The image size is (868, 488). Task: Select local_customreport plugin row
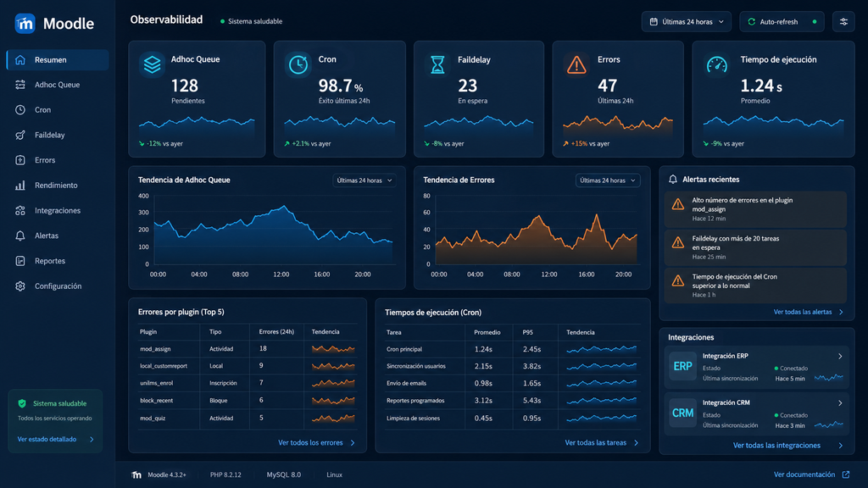(x=248, y=366)
